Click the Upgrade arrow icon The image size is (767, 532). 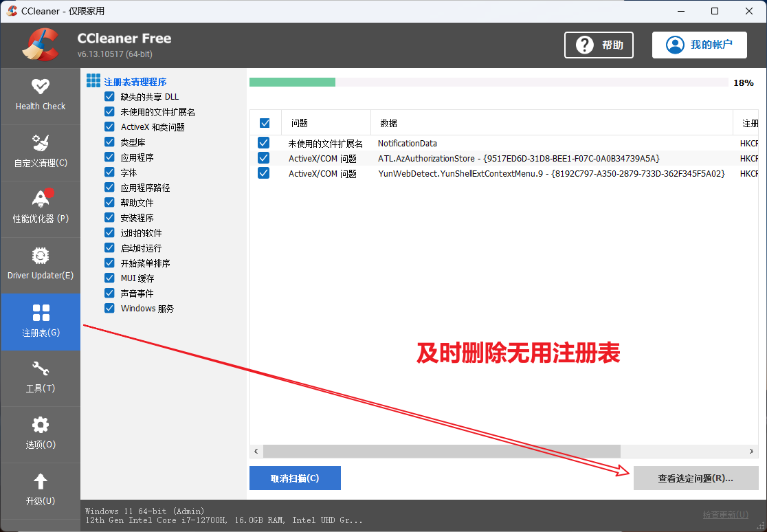[40, 481]
